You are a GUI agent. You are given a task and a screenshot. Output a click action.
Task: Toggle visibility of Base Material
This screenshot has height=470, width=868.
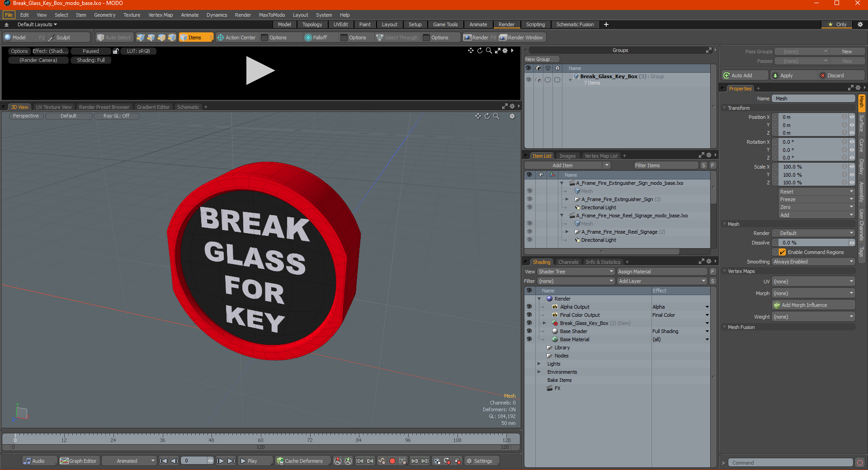coord(529,339)
